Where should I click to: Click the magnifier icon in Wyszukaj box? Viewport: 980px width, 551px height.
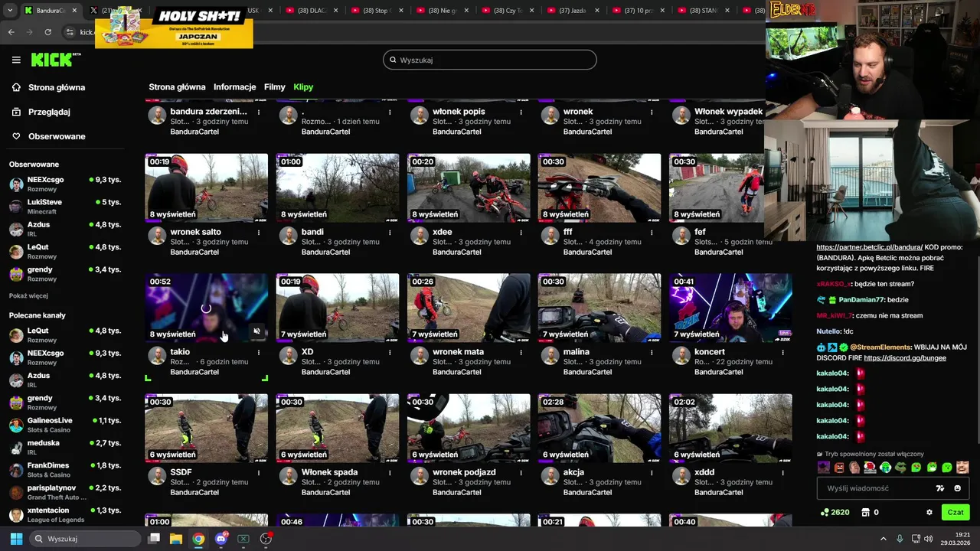394,60
